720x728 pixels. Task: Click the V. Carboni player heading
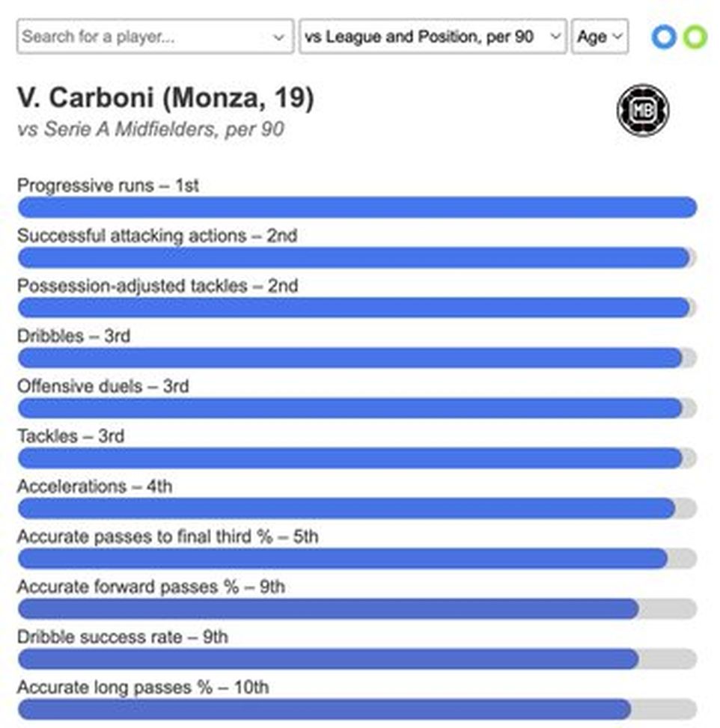[166, 98]
